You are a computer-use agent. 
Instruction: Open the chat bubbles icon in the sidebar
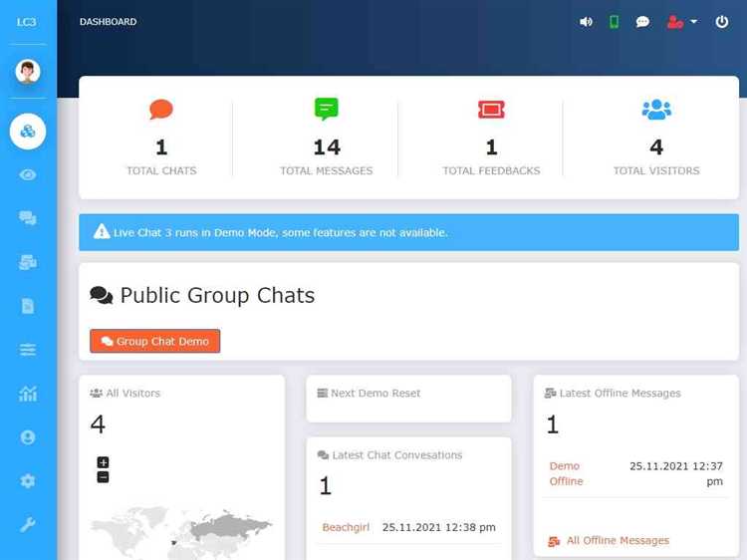28,218
